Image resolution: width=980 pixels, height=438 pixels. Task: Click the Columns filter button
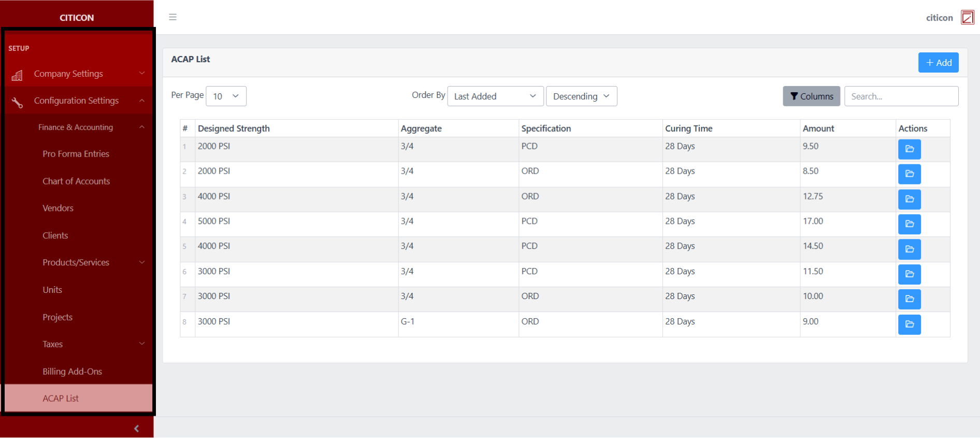tap(811, 96)
